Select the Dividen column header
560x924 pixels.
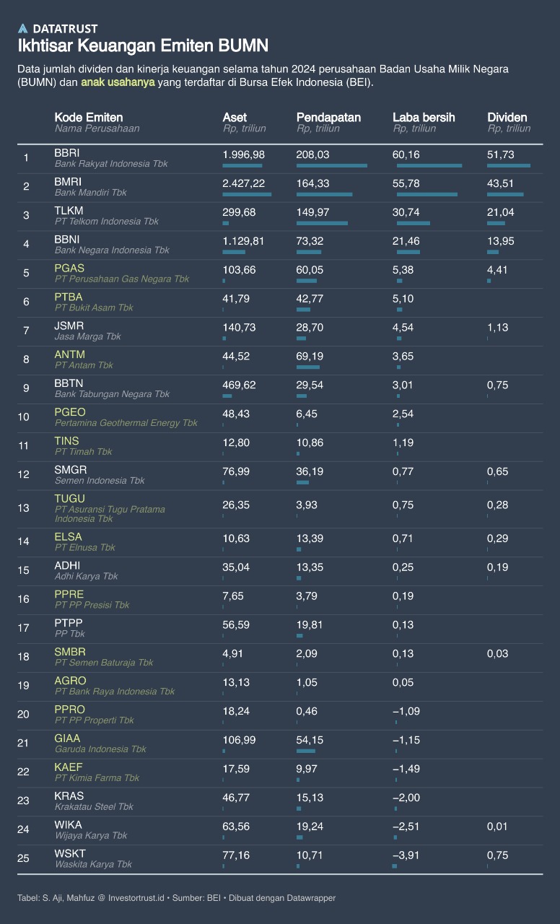click(x=507, y=117)
